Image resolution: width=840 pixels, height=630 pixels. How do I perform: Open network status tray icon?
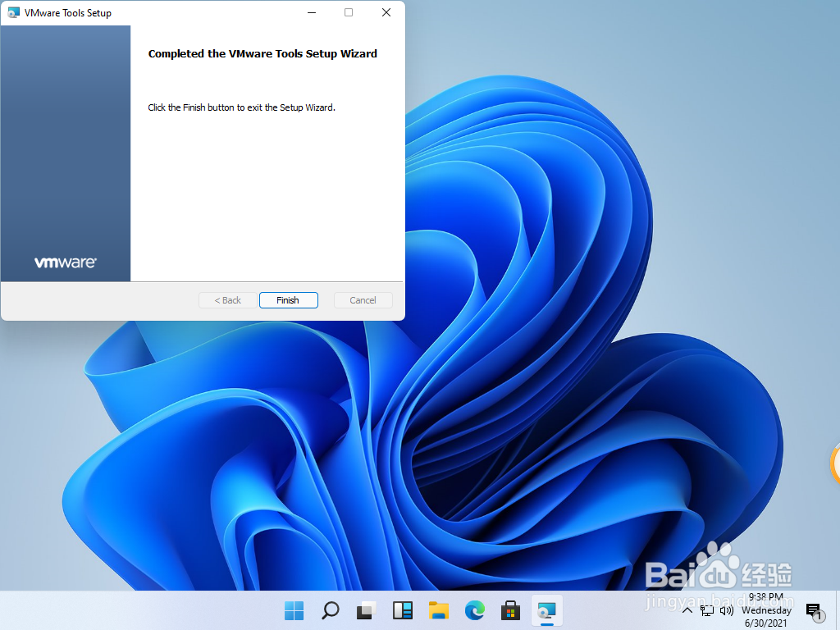click(x=707, y=610)
